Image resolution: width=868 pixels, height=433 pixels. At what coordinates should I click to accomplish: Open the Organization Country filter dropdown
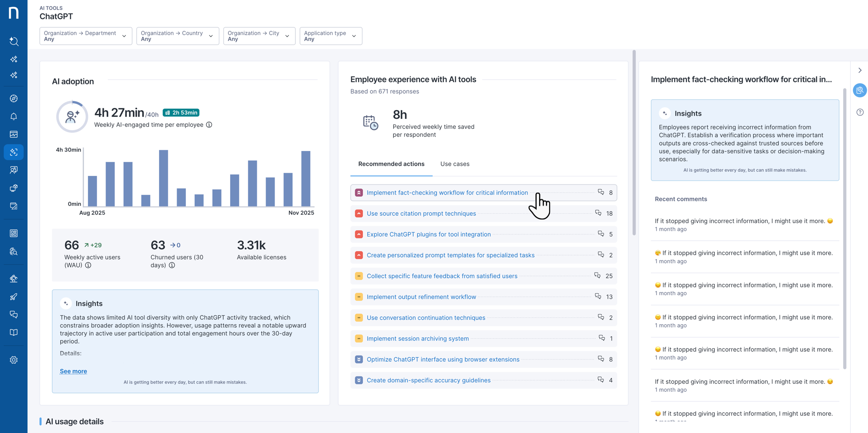click(177, 36)
